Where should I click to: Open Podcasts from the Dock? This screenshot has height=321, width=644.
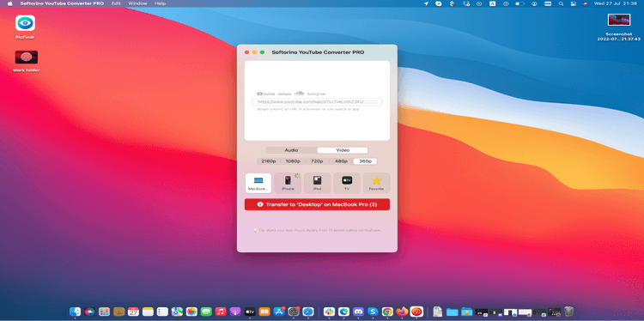click(235, 312)
